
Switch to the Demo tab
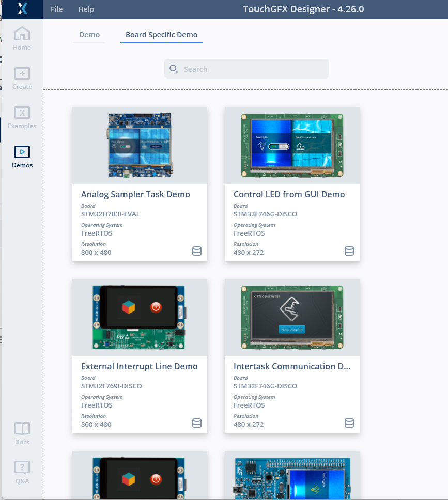89,35
